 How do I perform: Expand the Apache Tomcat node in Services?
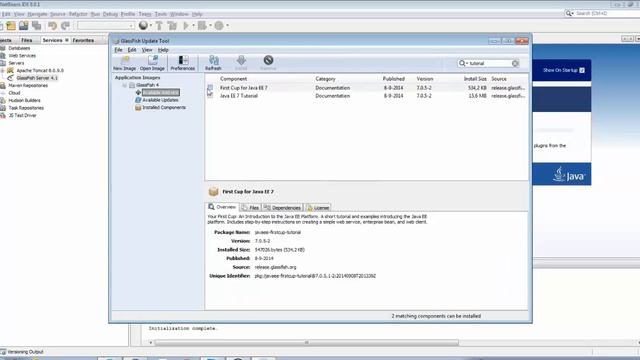pos(2,71)
